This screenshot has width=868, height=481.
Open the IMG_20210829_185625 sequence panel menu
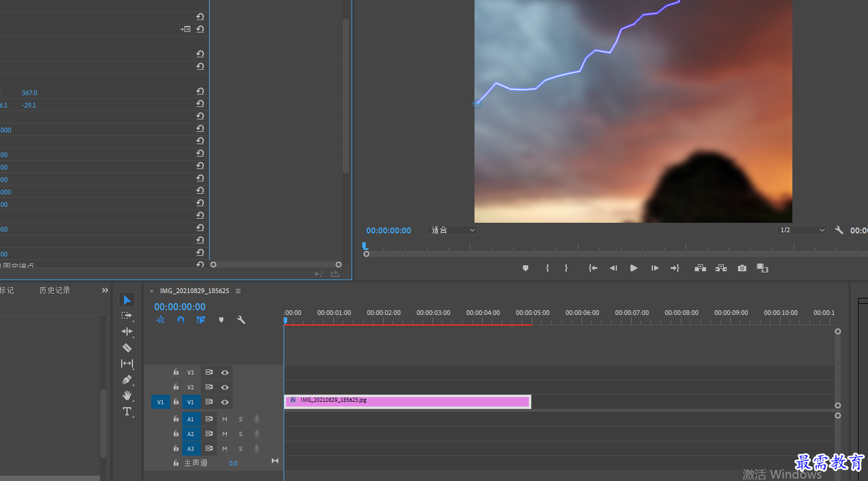238,291
